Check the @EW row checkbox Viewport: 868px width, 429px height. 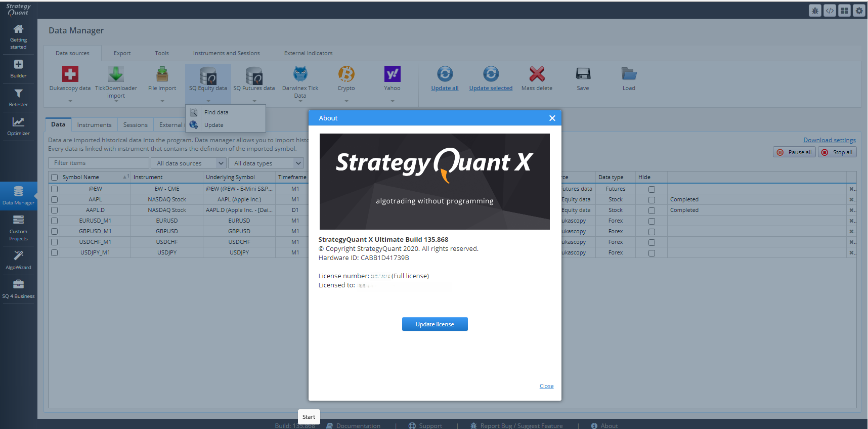(54, 189)
